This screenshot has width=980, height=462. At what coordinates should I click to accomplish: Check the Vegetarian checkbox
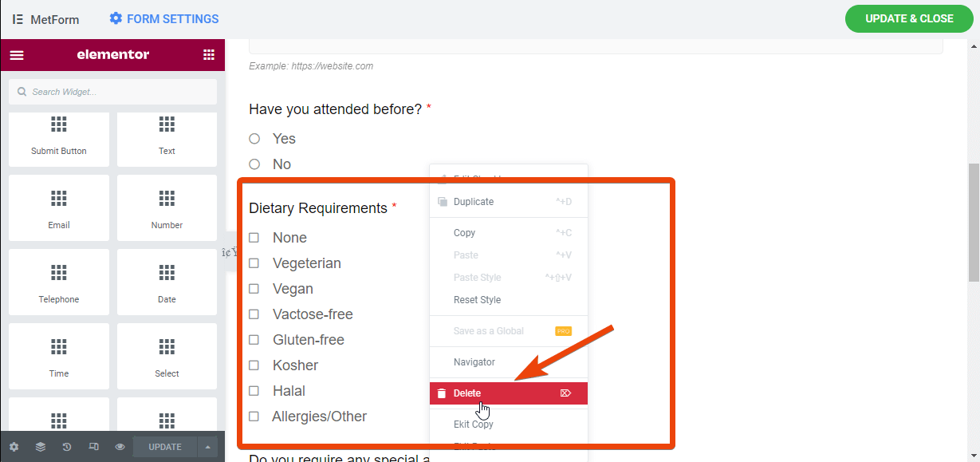click(254, 263)
